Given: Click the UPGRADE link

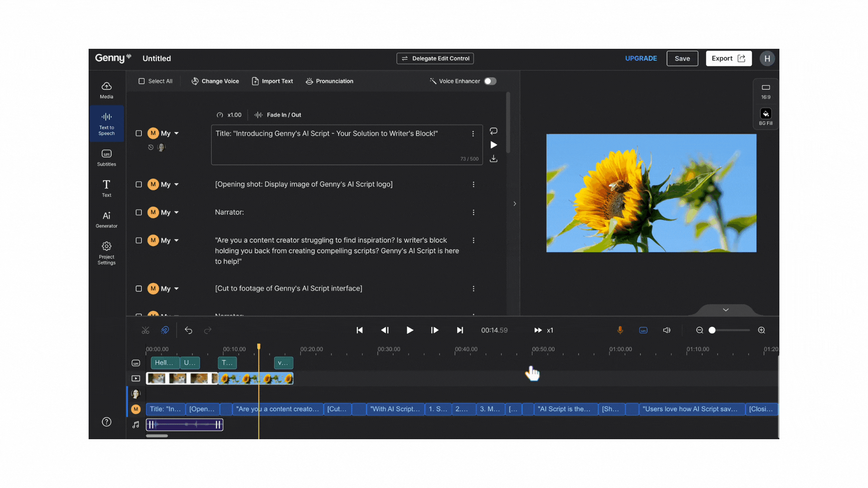Looking at the screenshot, I should (x=641, y=58).
